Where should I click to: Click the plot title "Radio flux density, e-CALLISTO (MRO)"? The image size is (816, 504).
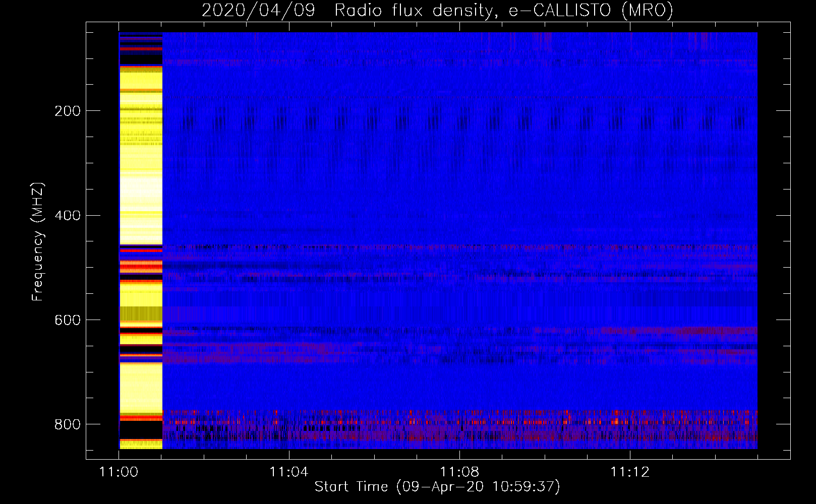(504, 10)
